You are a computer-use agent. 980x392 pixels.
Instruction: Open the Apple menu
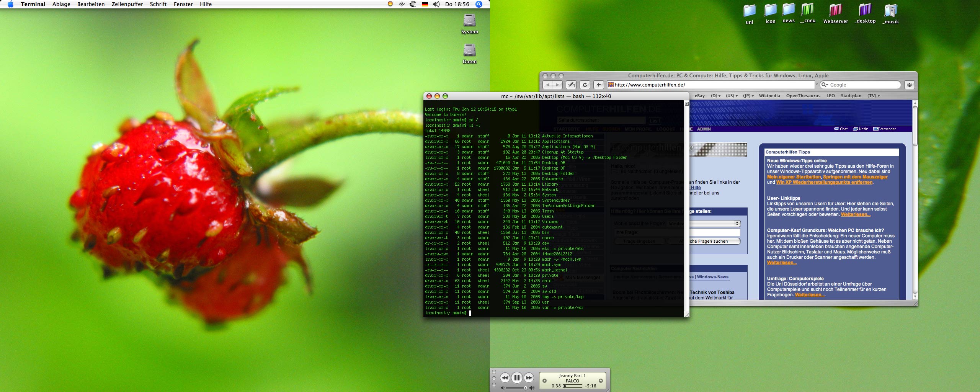[10, 4]
